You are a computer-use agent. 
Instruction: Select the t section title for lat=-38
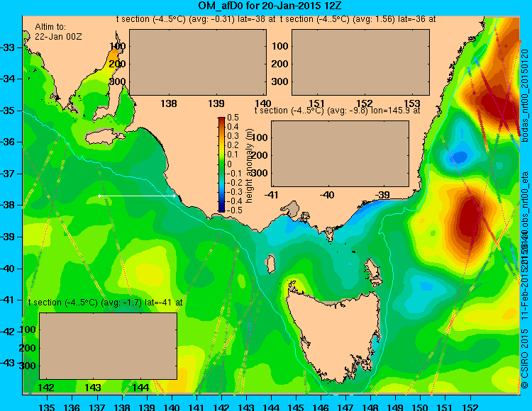pos(196,19)
